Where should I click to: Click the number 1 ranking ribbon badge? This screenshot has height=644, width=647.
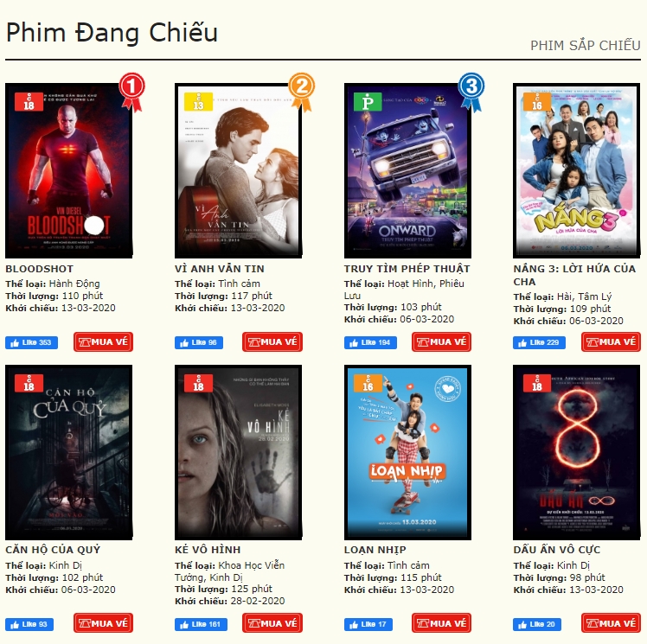tap(132, 92)
